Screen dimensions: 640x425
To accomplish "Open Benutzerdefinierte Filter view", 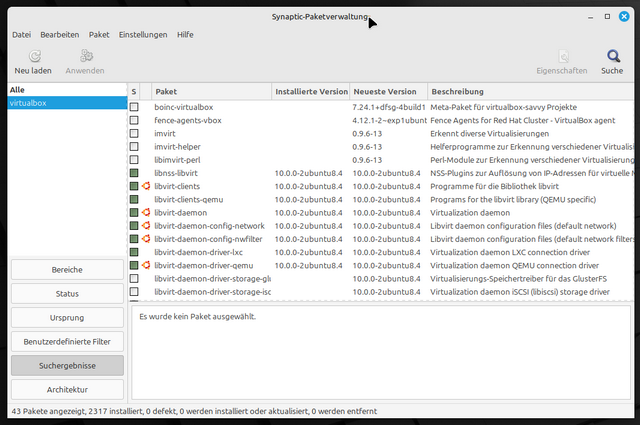I will click(x=67, y=342).
